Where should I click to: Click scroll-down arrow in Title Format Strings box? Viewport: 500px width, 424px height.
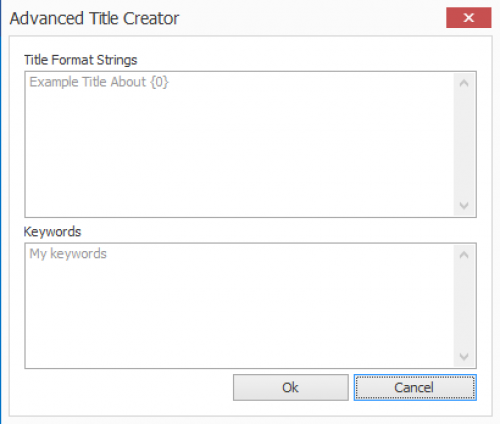click(x=464, y=205)
